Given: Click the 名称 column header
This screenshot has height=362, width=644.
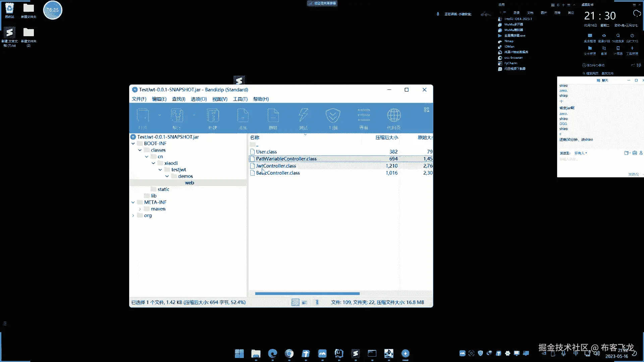Looking at the screenshot, I should point(255,137).
